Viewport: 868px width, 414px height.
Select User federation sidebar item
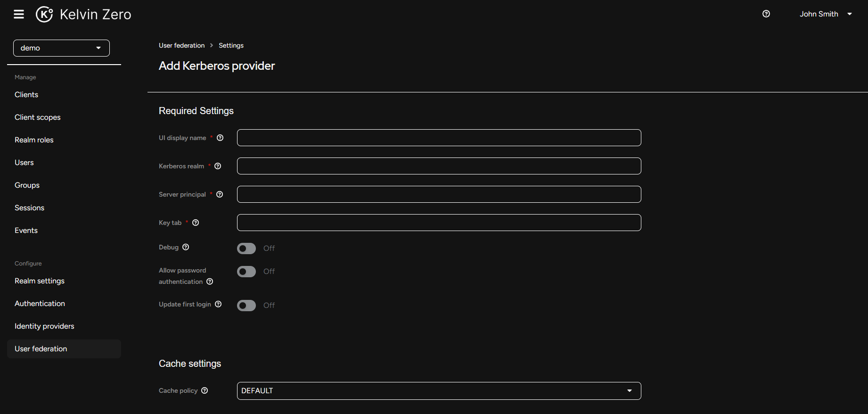point(64,349)
